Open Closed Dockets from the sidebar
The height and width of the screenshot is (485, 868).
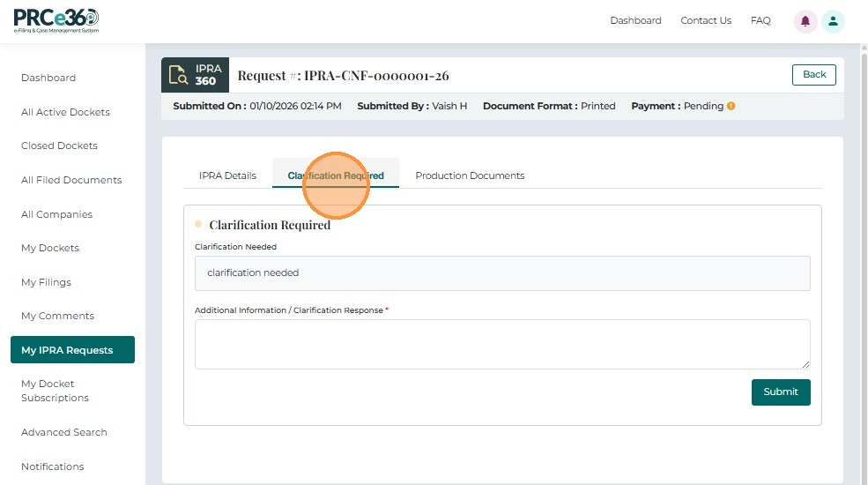(x=59, y=145)
